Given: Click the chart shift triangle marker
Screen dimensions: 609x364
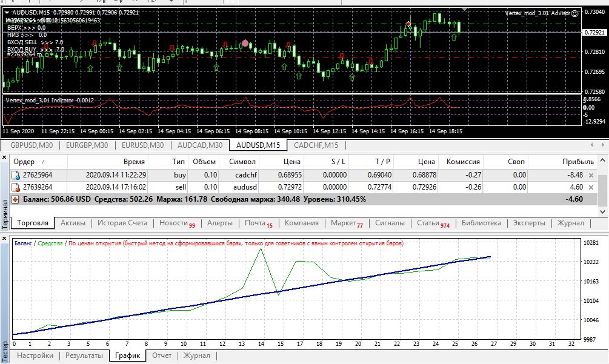Looking at the screenshot, I should [465, 10].
